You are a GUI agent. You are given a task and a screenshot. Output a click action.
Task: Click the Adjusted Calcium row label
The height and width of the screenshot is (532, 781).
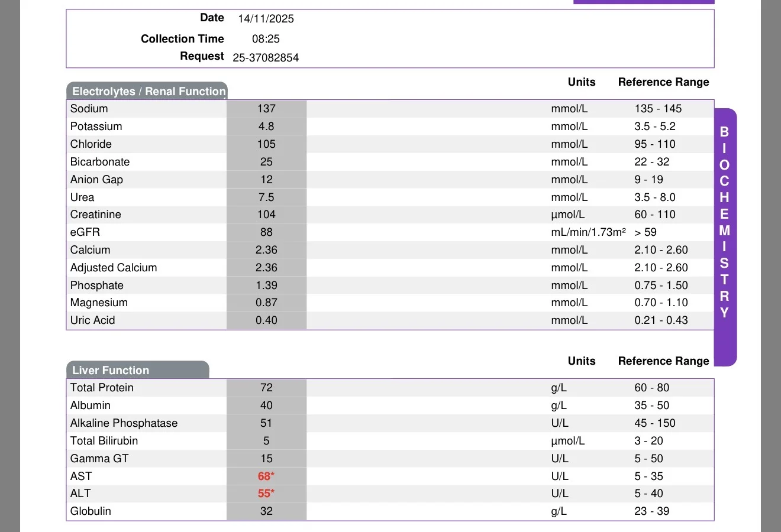pyautogui.click(x=114, y=268)
